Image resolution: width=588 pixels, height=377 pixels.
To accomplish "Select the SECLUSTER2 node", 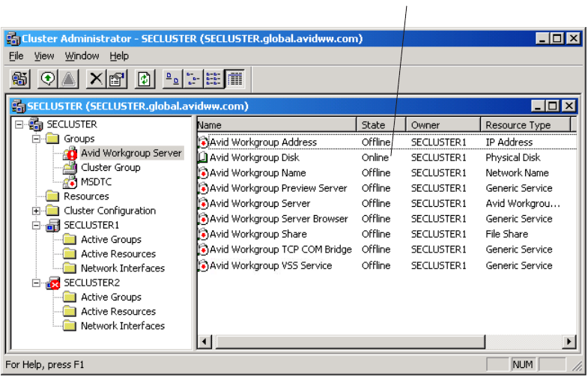I will tap(91, 283).
